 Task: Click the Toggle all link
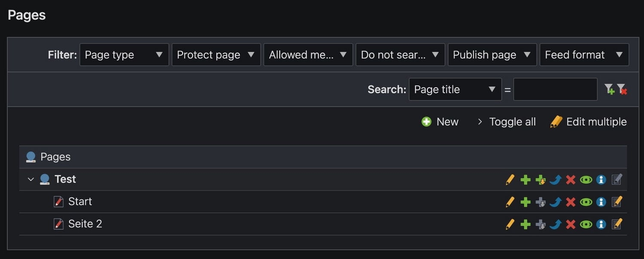[x=507, y=122]
